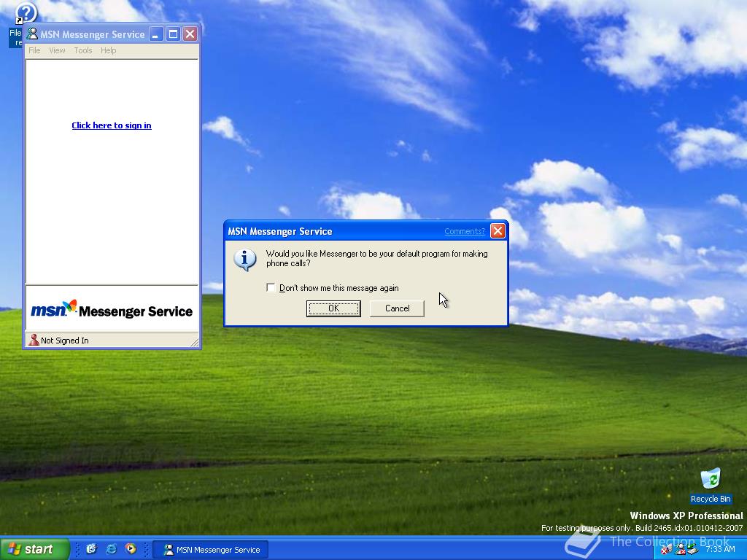Click the blue info icon in dialog
747x560 pixels.
[x=245, y=260]
